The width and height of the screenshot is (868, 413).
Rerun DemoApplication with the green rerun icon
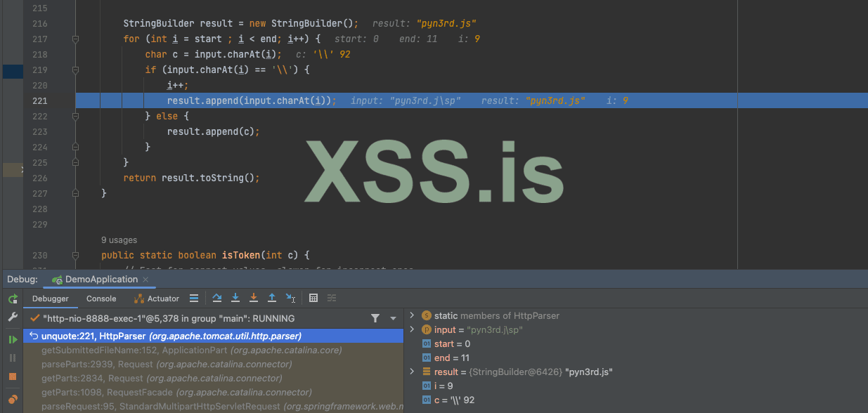(13, 299)
